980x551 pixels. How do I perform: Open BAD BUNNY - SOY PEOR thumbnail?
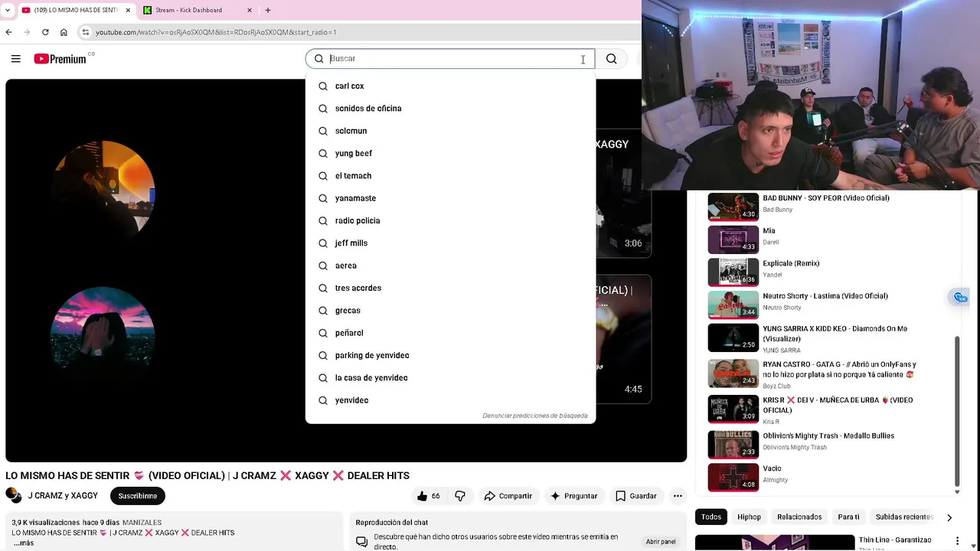point(733,207)
